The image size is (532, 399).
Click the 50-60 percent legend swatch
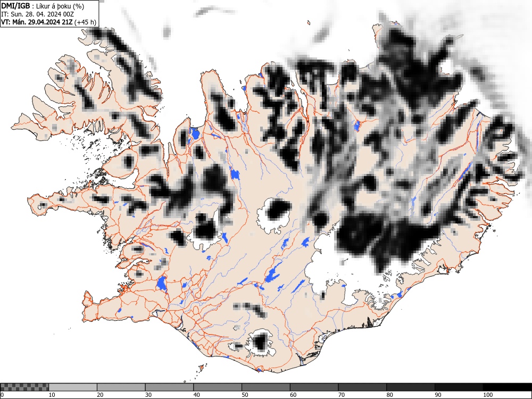pos(265,387)
